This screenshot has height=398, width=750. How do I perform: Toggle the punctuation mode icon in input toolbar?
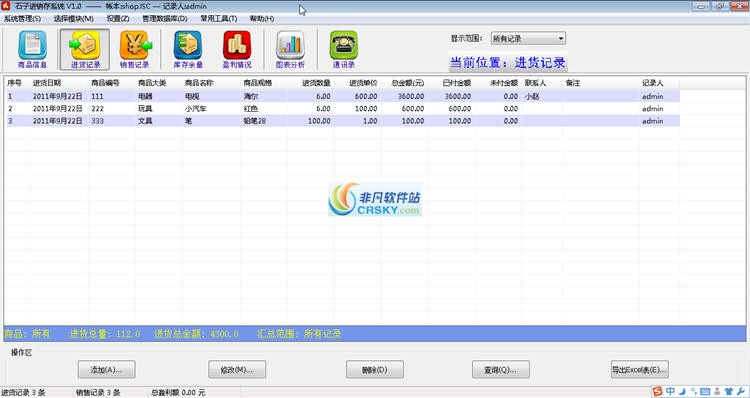tap(694, 391)
